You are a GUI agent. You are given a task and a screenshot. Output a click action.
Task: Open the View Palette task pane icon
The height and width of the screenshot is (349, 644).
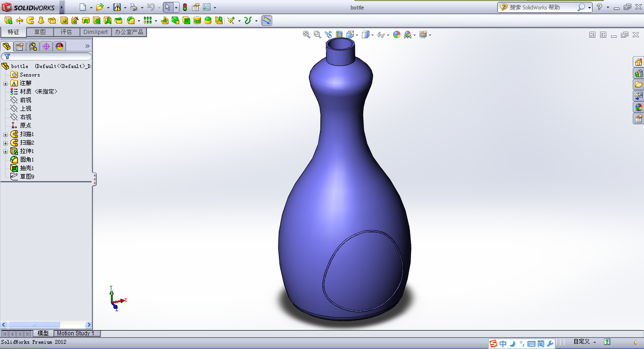[638, 96]
